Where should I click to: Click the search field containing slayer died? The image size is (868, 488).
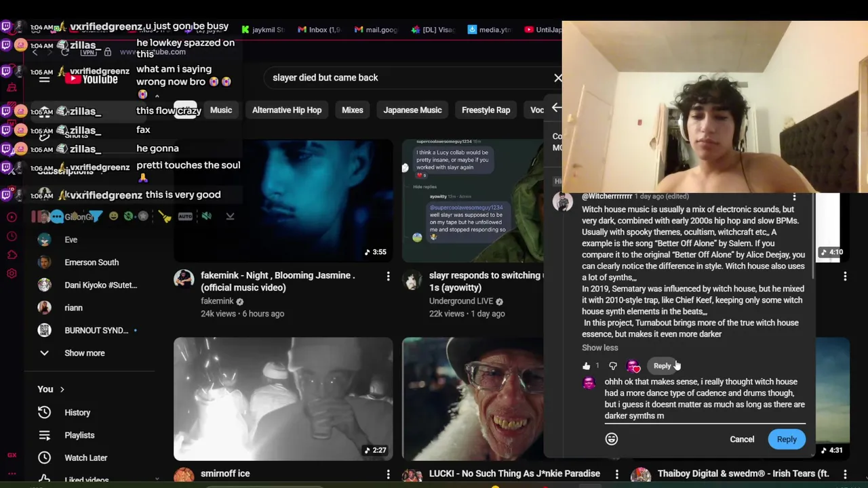click(407, 77)
